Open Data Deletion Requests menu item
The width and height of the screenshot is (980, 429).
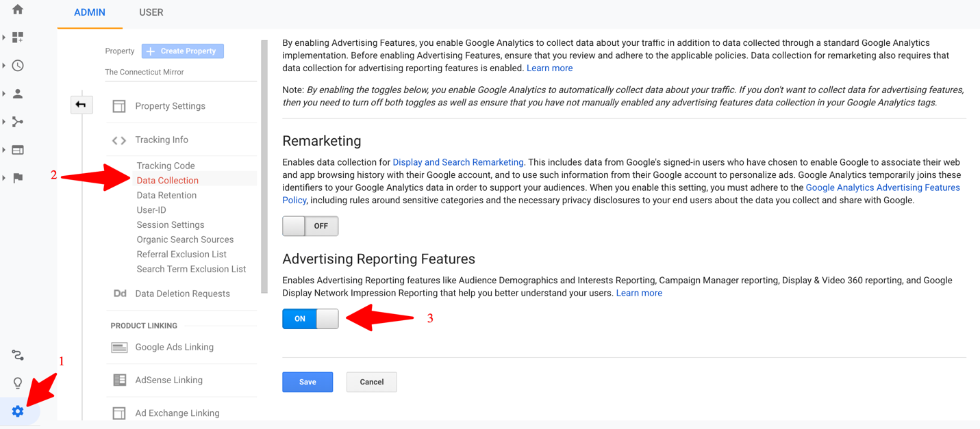click(182, 294)
